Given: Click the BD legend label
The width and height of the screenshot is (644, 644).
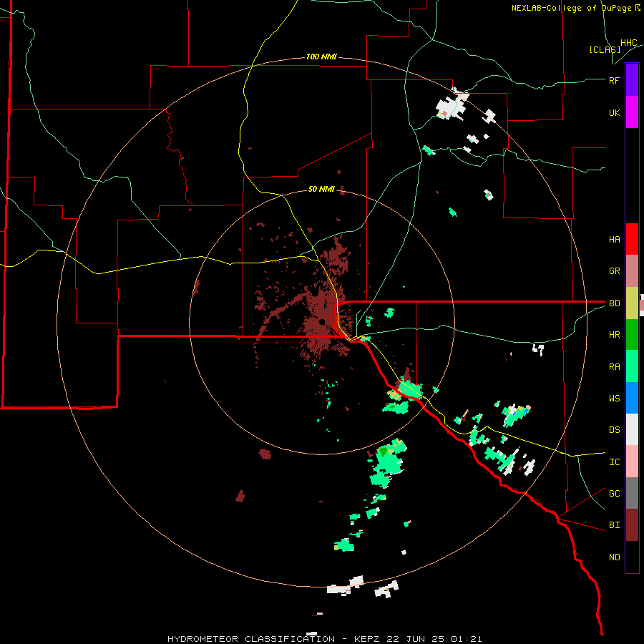Looking at the screenshot, I should tap(614, 303).
